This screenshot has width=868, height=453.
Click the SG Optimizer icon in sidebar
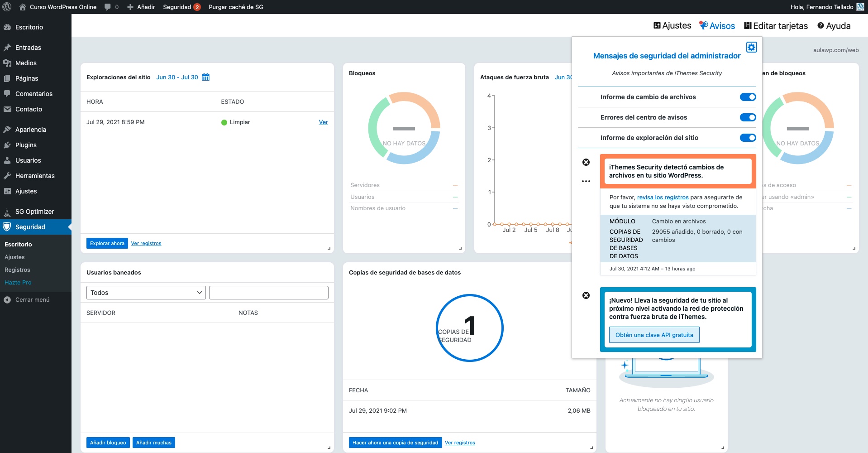click(x=7, y=212)
